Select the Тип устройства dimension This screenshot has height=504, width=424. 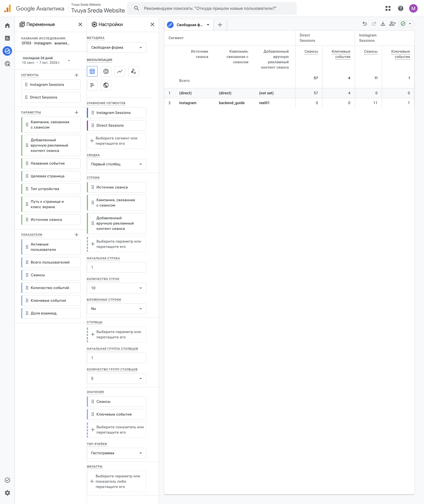(x=51, y=189)
